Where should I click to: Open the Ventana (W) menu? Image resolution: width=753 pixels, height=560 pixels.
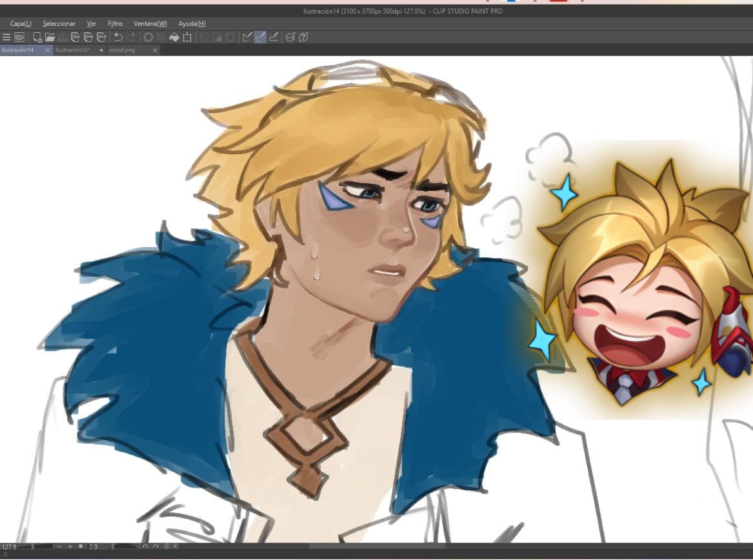click(150, 23)
